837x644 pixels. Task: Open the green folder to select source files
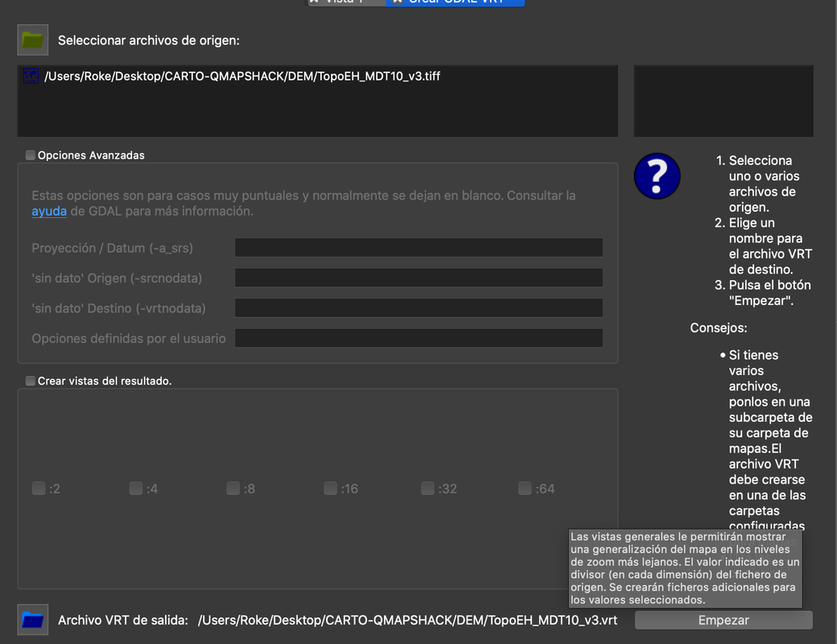pyautogui.click(x=32, y=40)
